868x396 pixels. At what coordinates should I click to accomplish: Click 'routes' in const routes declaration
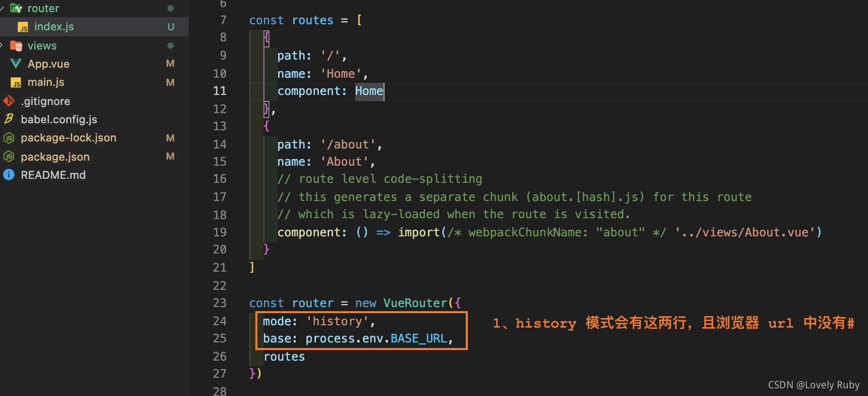tap(313, 20)
